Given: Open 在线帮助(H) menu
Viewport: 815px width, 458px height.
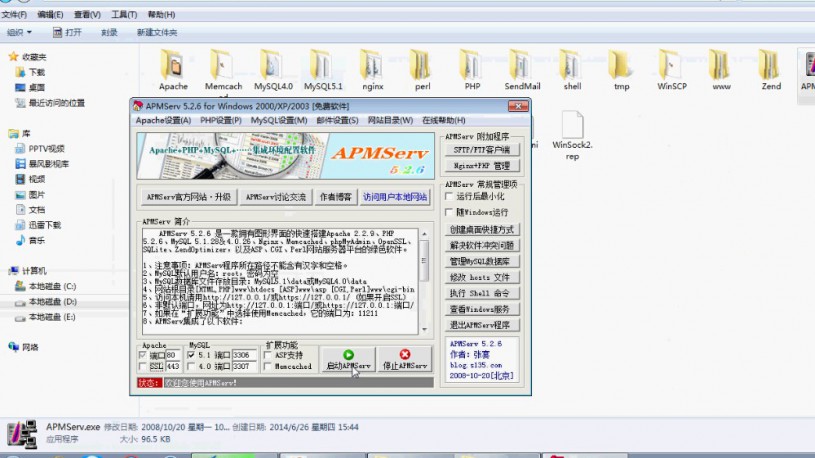Looking at the screenshot, I should click(443, 120).
